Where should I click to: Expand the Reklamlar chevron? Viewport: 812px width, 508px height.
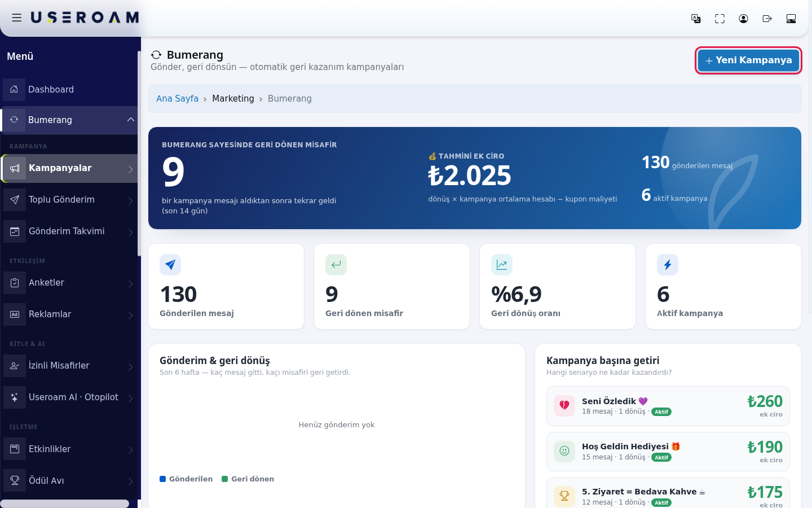(x=130, y=316)
